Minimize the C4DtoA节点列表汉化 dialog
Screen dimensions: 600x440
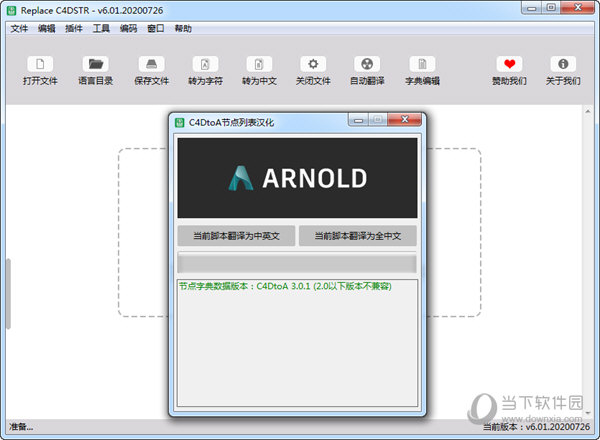pos(358,120)
